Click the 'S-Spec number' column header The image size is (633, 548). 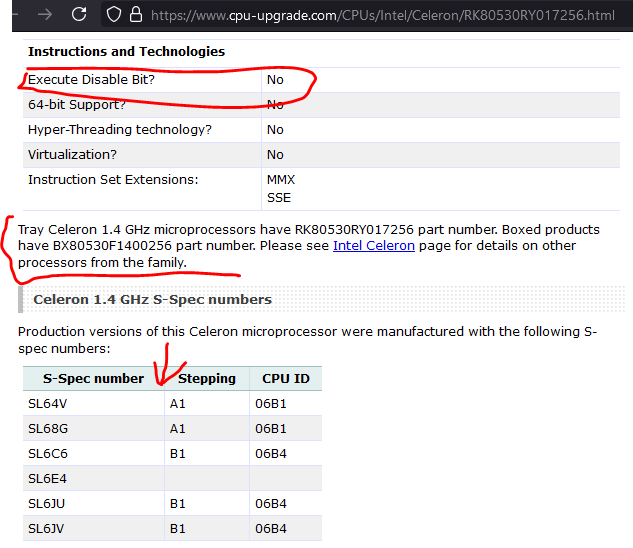[93, 379]
